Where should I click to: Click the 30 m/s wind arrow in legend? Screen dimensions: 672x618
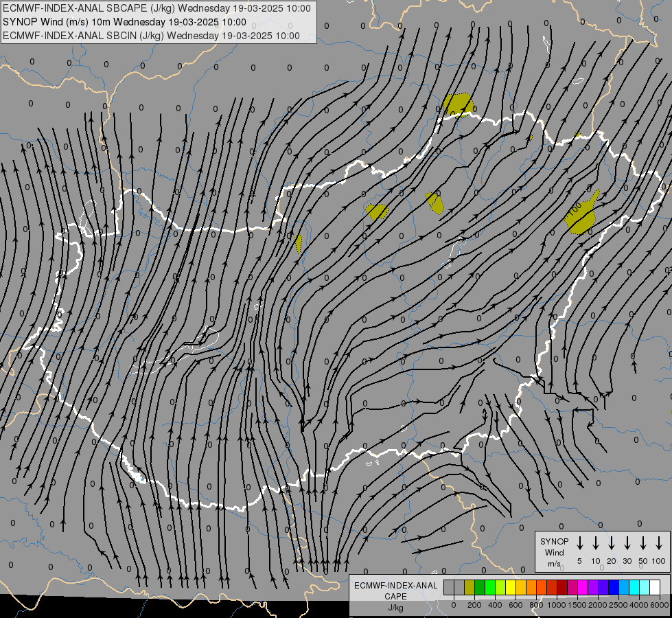click(x=627, y=542)
